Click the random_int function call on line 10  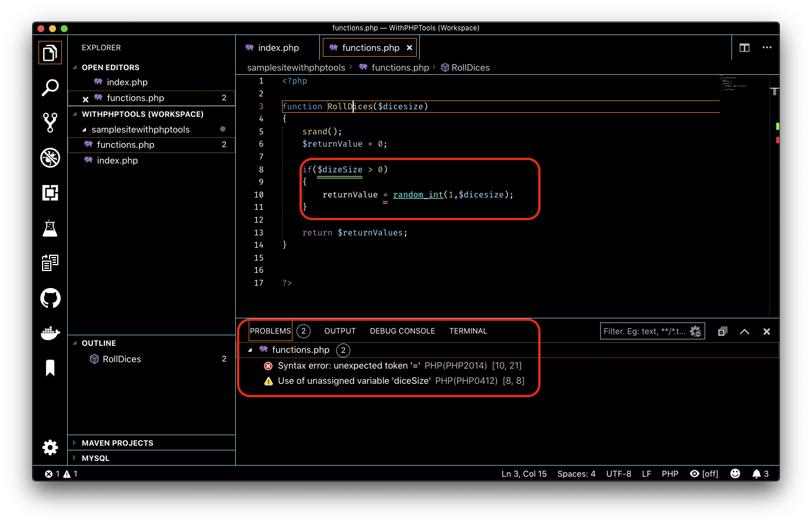click(418, 195)
